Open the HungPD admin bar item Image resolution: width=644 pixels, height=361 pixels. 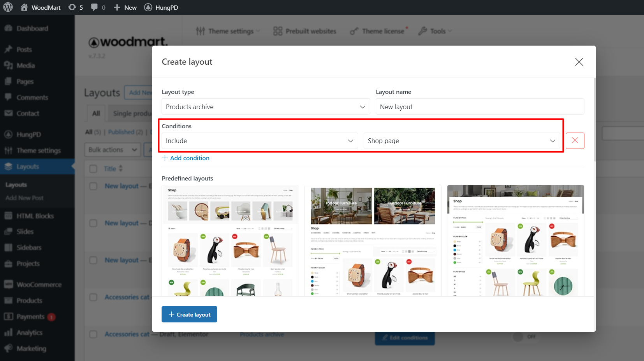161,7
